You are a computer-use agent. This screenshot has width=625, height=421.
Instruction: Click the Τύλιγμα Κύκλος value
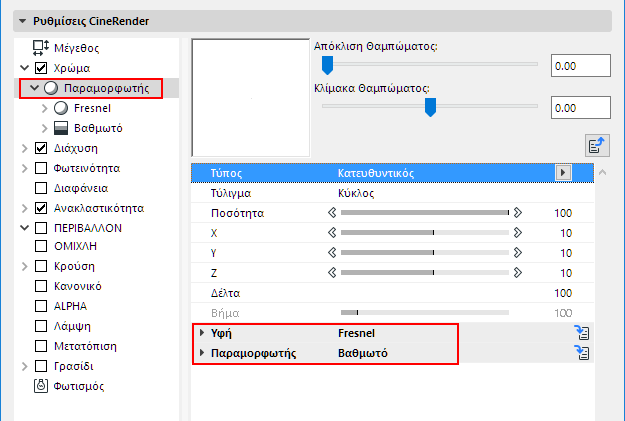[356, 193]
